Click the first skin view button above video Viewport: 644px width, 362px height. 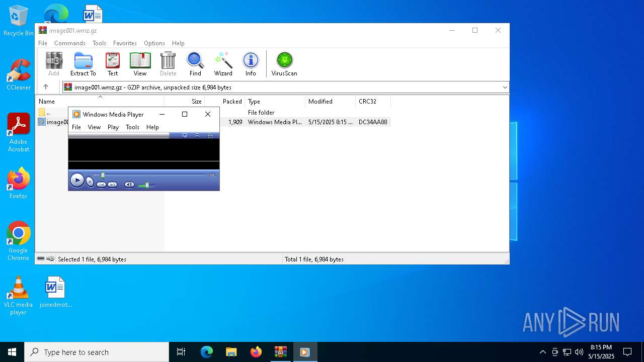coord(184,135)
